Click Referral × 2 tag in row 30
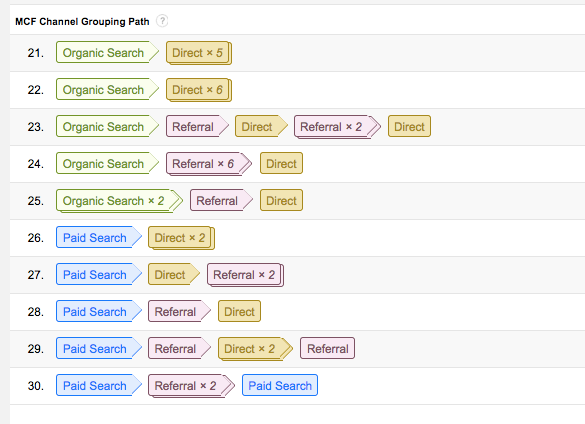Viewport: 585px width, 424px height. [x=191, y=386]
